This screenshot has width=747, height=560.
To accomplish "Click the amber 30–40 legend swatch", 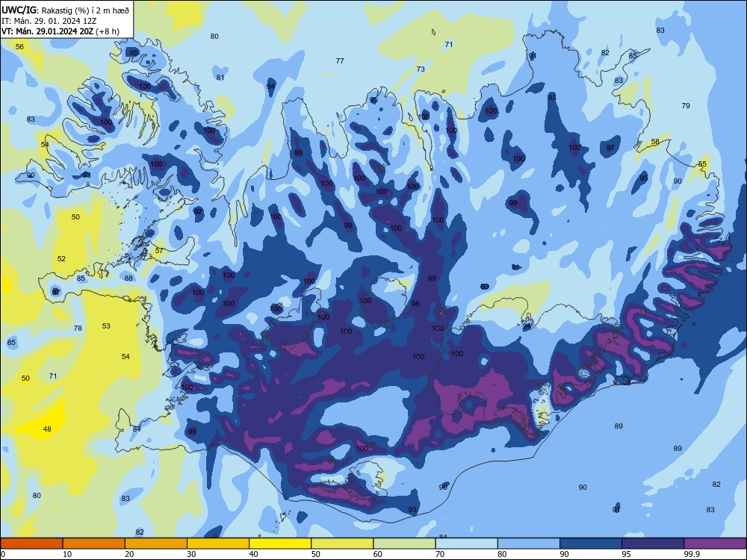I will point(218,544).
